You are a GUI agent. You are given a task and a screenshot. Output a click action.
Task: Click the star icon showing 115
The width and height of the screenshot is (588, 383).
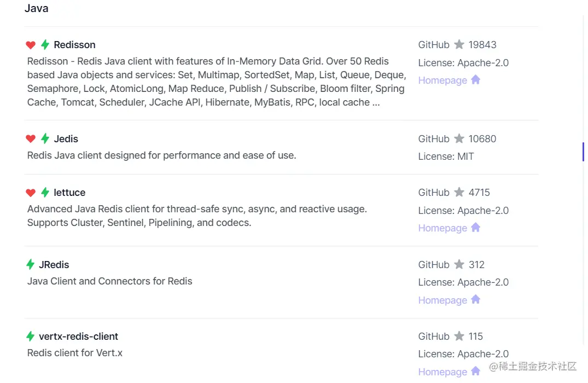(x=459, y=336)
